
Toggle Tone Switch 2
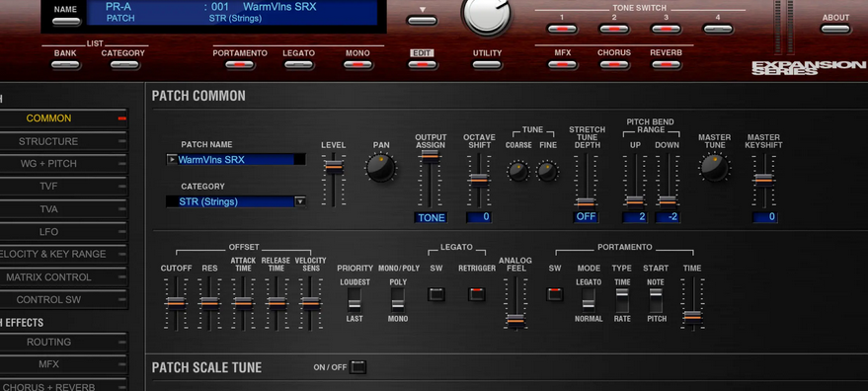click(614, 29)
